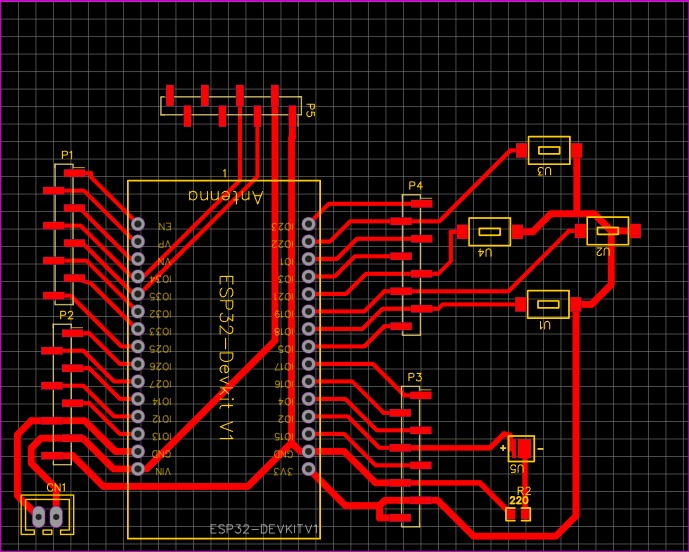Select the IO4 pad
This screenshot has width=689, height=552.
pyautogui.click(x=308, y=399)
